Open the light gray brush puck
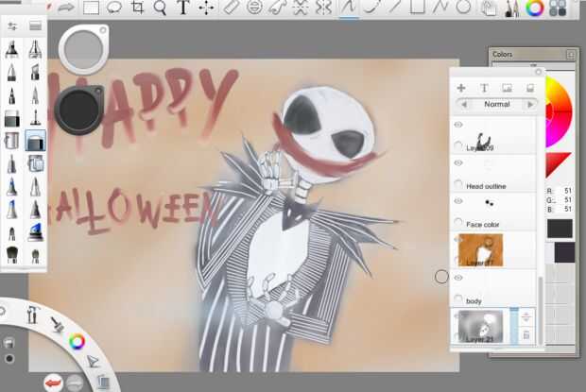Image resolution: width=586 pixels, height=392 pixels. click(84, 49)
